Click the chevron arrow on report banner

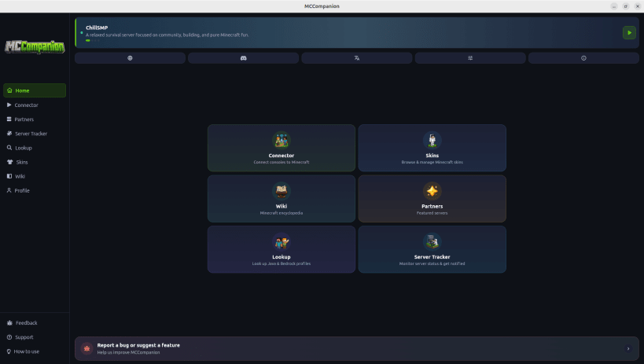coord(628,349)
